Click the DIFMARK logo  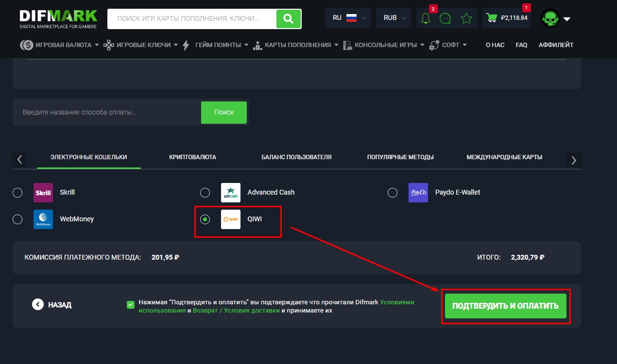coord(58,19)
